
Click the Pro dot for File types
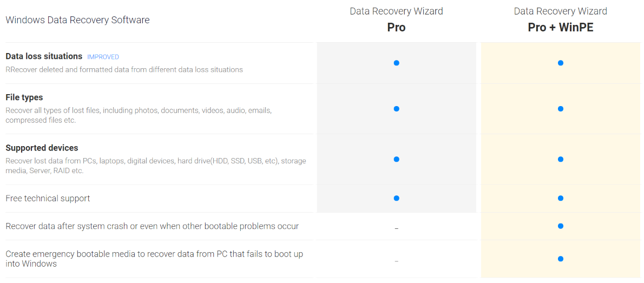396,109
